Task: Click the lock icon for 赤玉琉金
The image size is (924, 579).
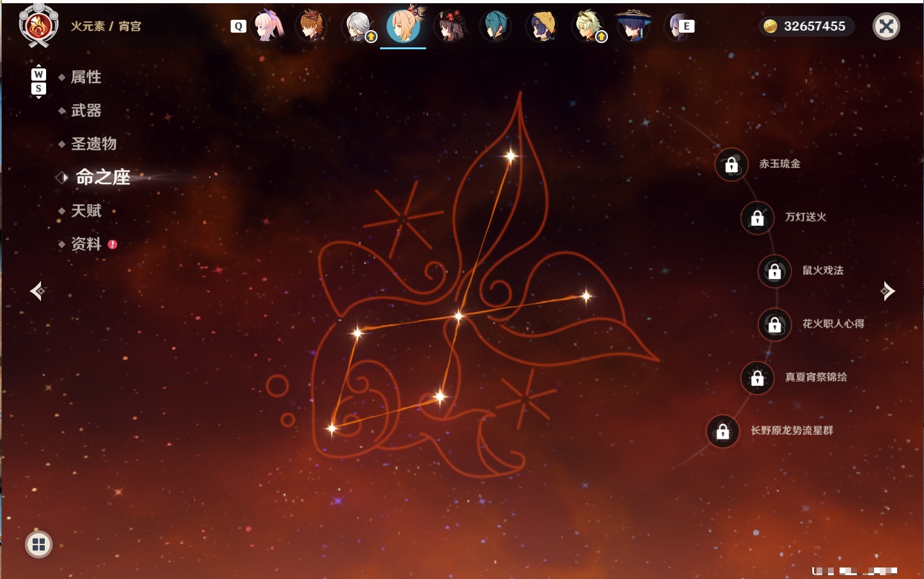Action: click(731, 164)
